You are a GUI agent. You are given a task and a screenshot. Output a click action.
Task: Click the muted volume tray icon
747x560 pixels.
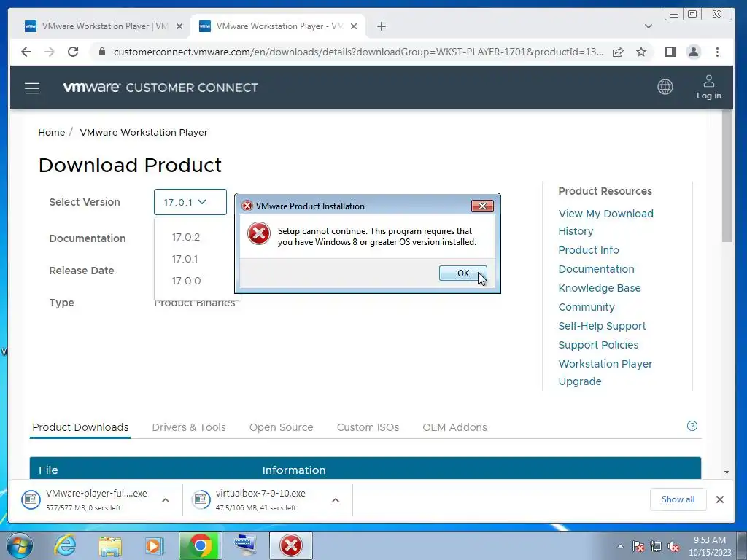pos(673,546)
